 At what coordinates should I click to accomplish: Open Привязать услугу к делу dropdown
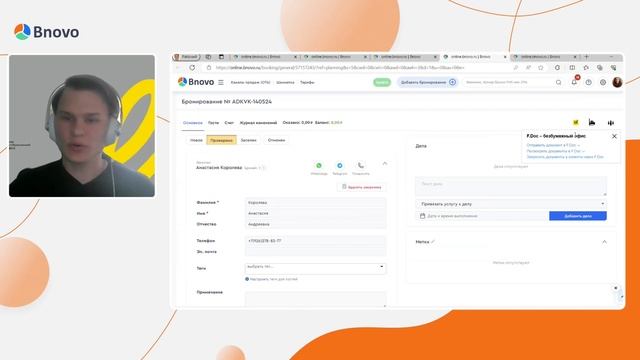pos(511,204)
